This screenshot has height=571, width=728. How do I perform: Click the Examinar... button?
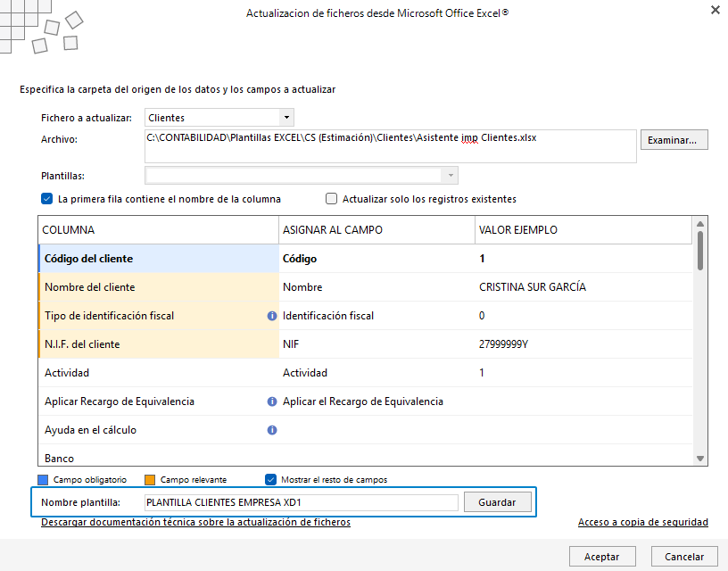674,140
